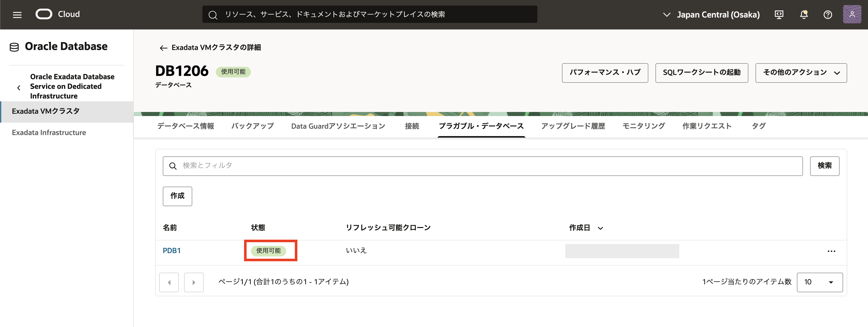Image resolution: width=868 pixels, height=327 pixels.
Task: Switch to the モニタリング tab
Action: 644,126
